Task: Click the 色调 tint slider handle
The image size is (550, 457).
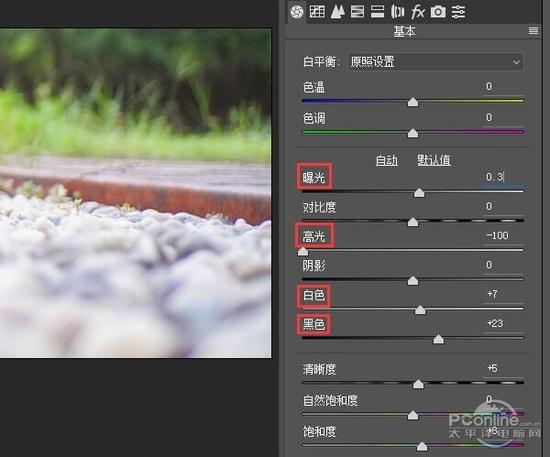Action: click(413, 133)
